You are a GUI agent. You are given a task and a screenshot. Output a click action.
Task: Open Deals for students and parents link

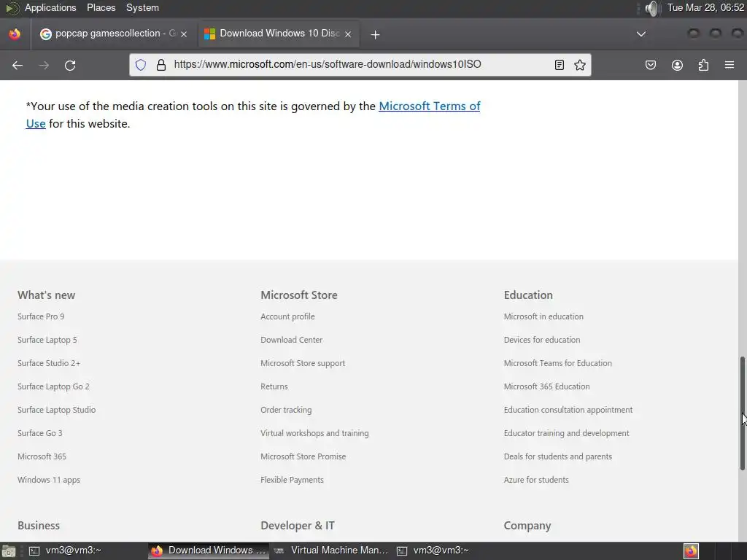click(558, 456)
